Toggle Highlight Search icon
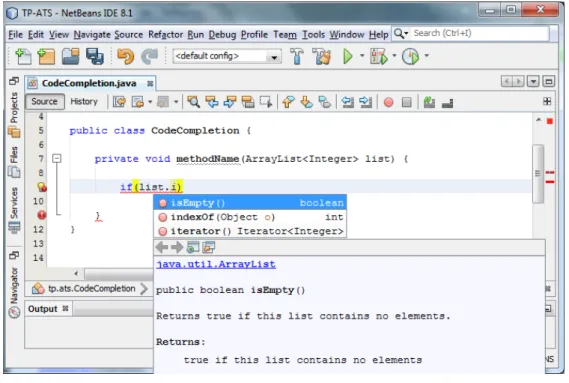Screen dimensions: 569x383 (x=248, y=102)
